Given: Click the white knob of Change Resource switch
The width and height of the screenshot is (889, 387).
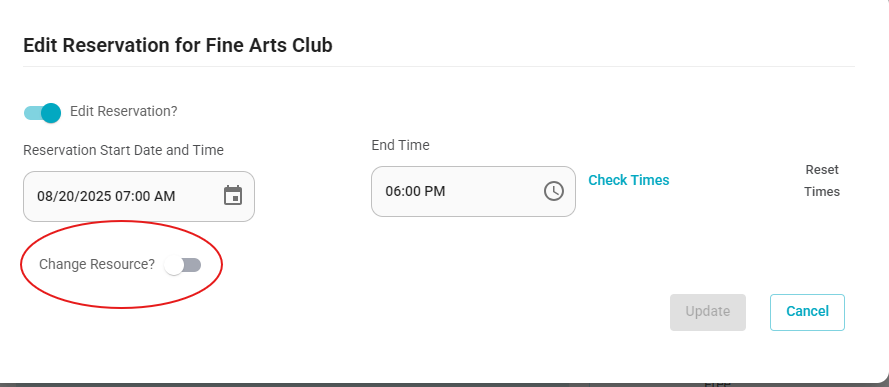Looking at the screenshot, I should 173,265.
